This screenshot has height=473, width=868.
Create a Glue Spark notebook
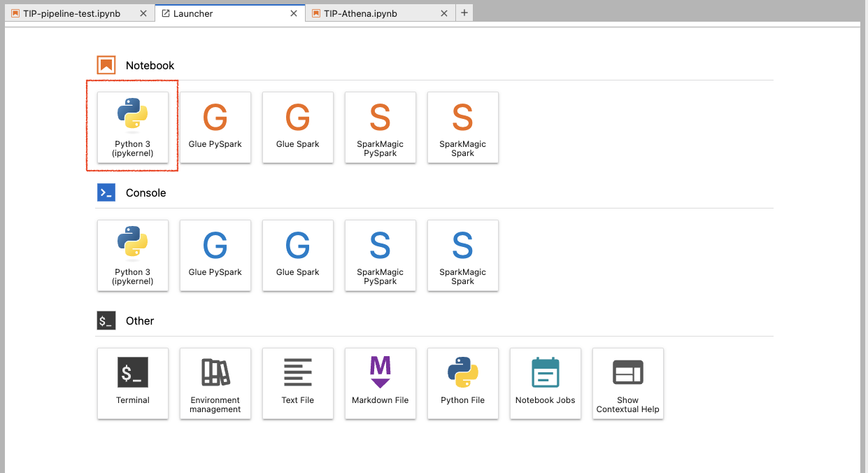point(298,127)
